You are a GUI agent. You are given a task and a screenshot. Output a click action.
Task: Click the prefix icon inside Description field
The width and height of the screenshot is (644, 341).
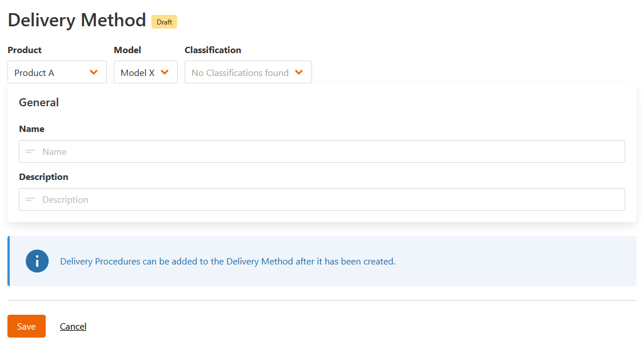click(x=30, y=199)
